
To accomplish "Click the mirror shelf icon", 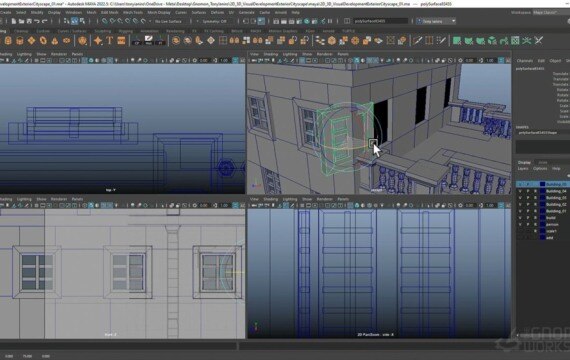I will click(x=234, y=41).
